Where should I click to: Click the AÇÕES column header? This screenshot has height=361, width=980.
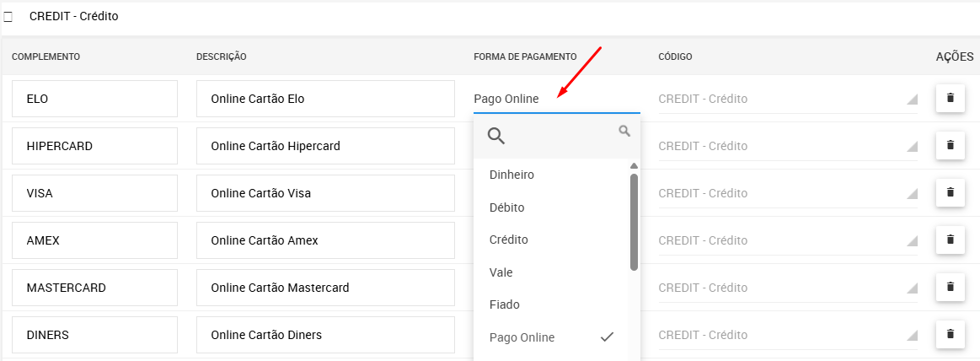(955, 57)
